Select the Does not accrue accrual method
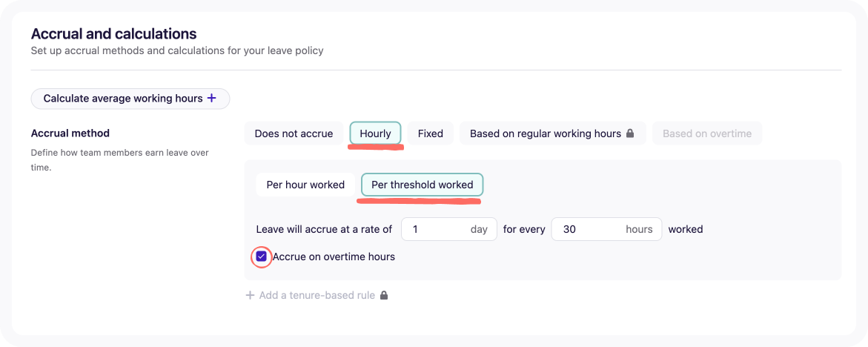The image size is (868, 347). [x=294, y=133]
